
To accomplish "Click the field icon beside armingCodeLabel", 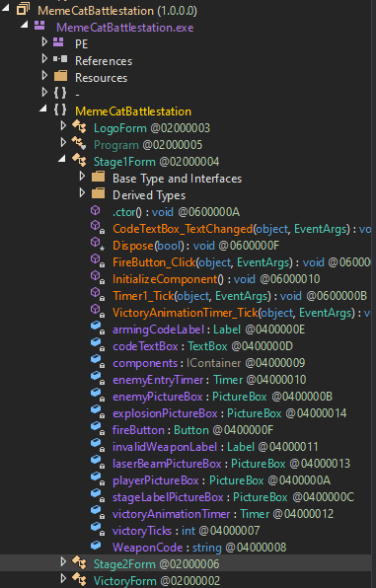I will (97, 329).
